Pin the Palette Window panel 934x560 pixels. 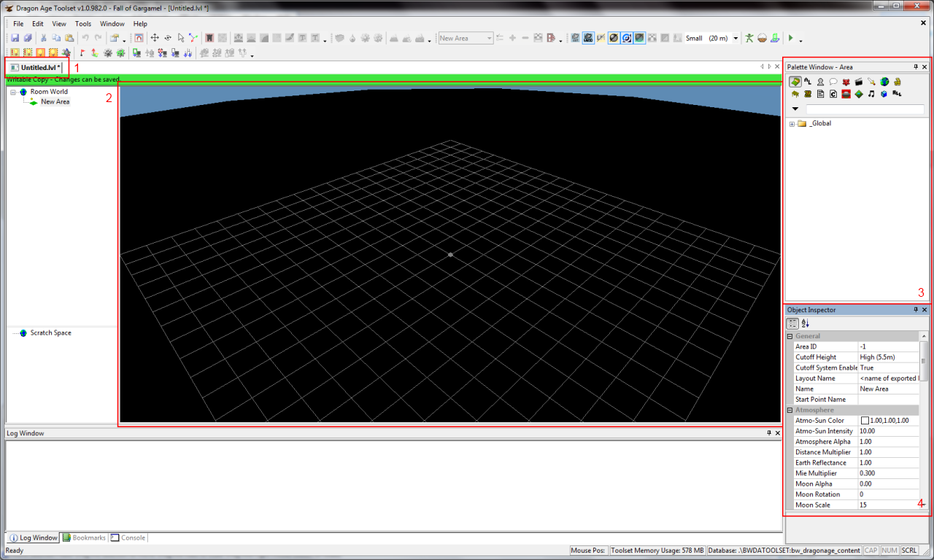[x=916, y=67]
